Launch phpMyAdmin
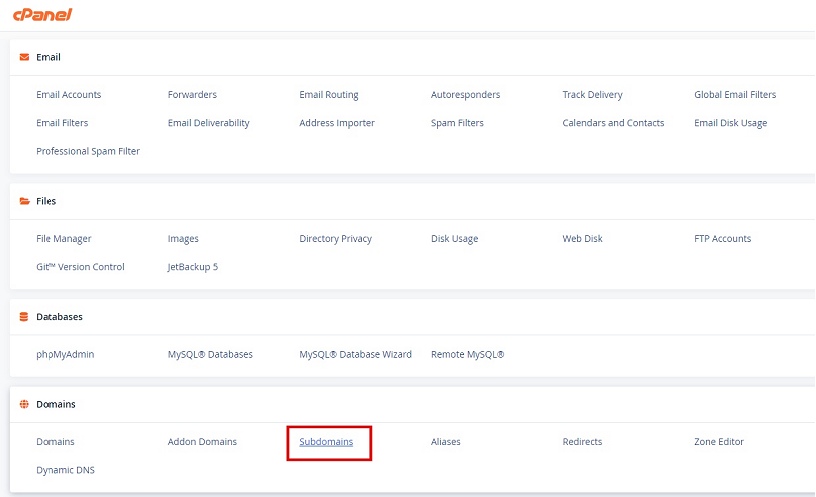This screenshot has width=816, height=497. tap(65, 354)
